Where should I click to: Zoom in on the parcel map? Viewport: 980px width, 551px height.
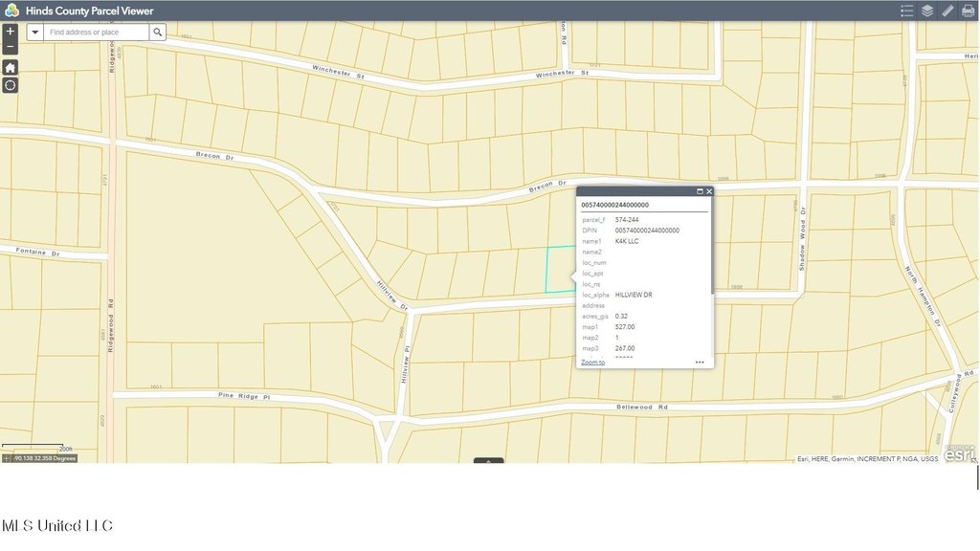(10, 31)
